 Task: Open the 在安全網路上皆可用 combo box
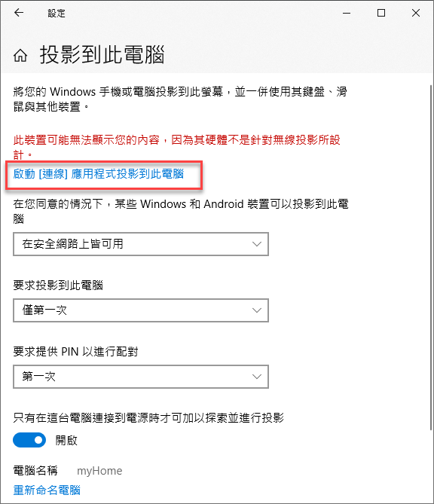pos(141,244)
